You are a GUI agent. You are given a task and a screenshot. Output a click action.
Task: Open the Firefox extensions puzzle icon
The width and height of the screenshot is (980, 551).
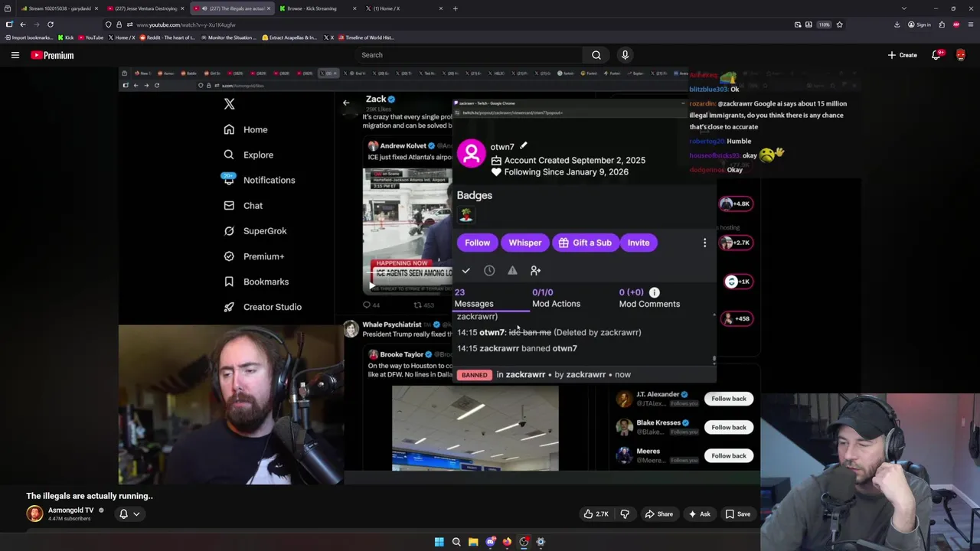(940, 24)
